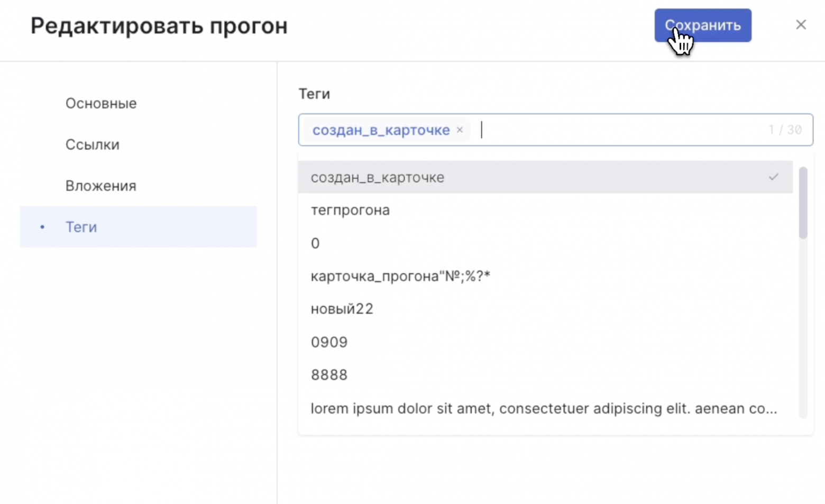The width and height of the screenshot is (825, 504).
Task: Choose the 8888 tag option
Action: 329,374
